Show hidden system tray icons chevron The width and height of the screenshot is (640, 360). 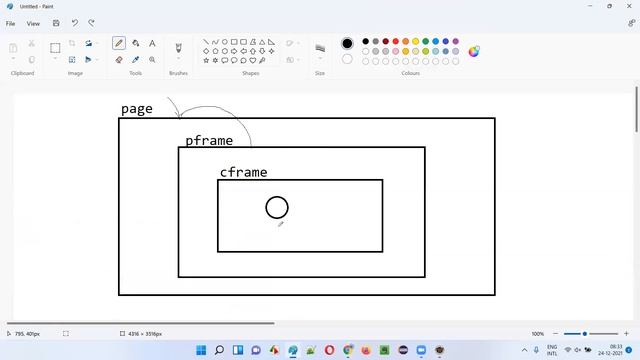524,350
